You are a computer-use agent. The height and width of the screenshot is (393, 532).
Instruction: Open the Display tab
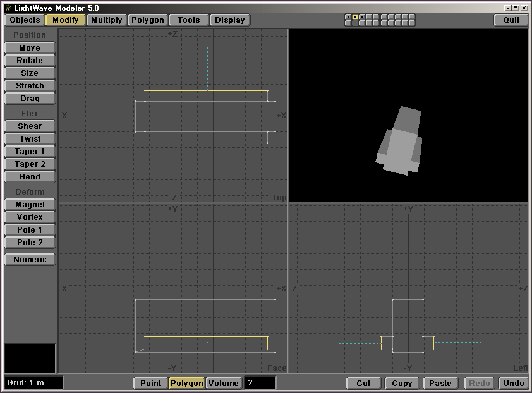click(x=229, y=20)
